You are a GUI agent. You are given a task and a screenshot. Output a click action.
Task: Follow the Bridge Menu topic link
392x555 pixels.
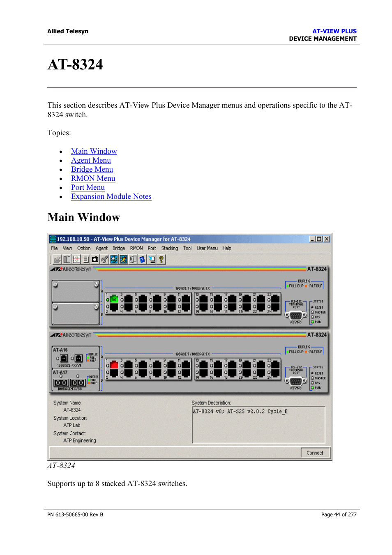92,169
